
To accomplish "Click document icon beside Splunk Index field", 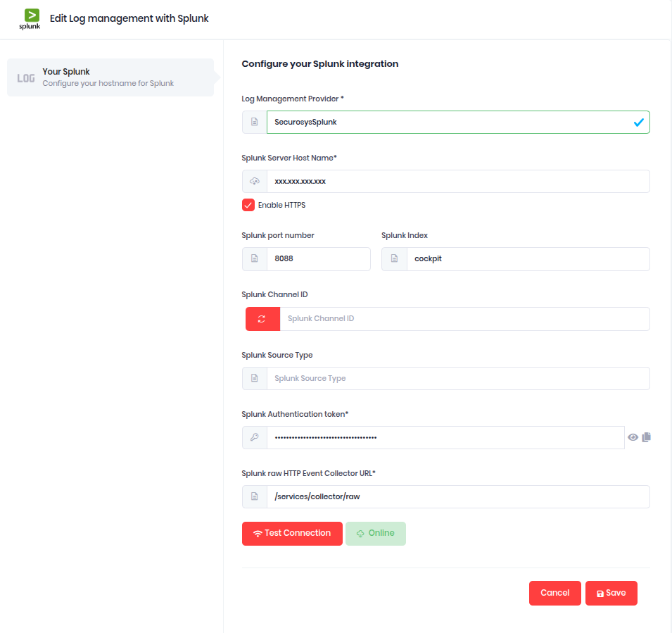I will 394,259.
